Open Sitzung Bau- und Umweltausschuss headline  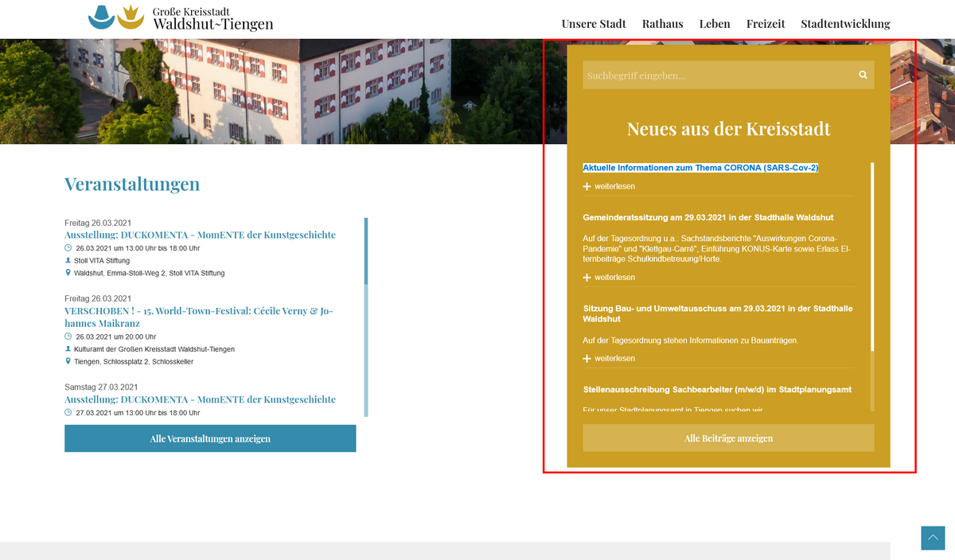click(x=718, y=313)
